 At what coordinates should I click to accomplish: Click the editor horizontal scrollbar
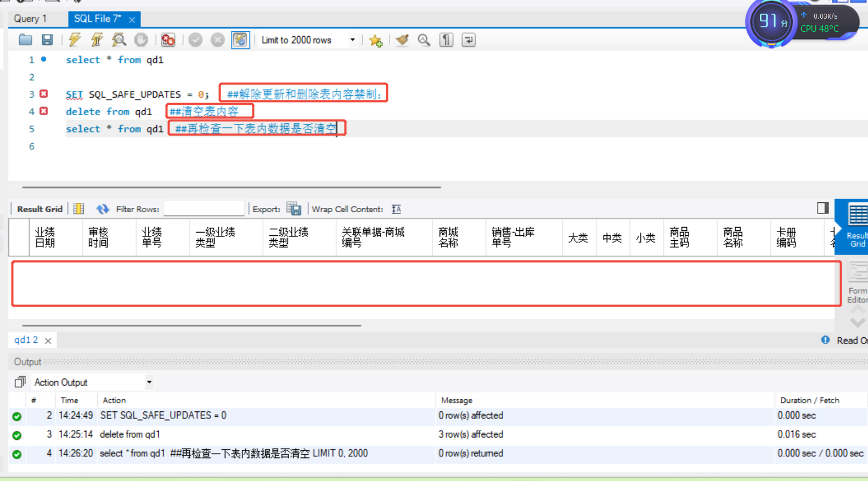click(232, 187)
